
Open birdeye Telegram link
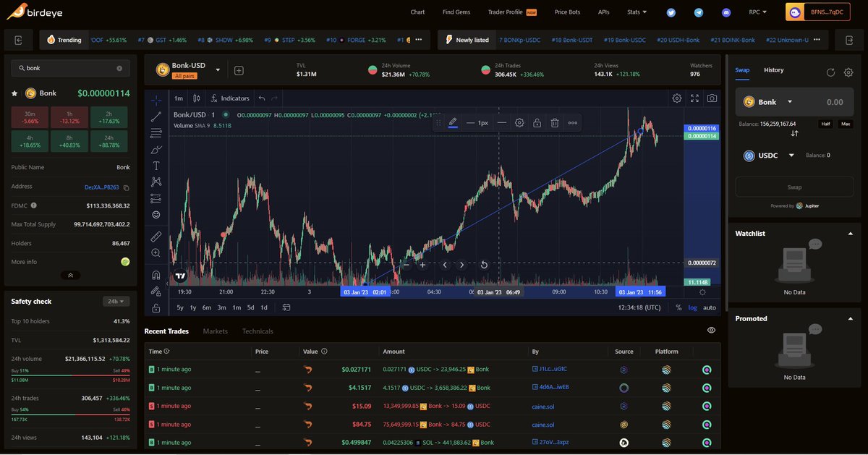(698, 12)
